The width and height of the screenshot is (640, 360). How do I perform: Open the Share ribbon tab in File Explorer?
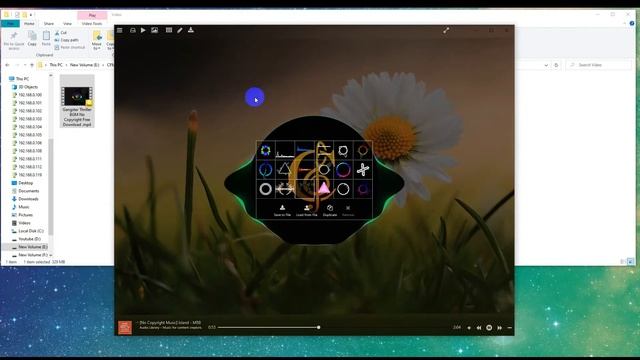49,24
